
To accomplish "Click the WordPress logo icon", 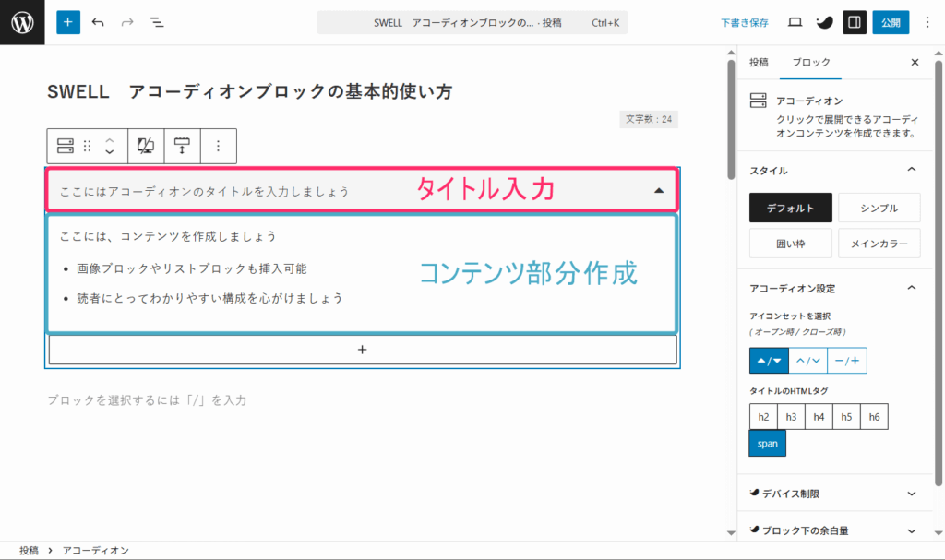I will (22, 22).
